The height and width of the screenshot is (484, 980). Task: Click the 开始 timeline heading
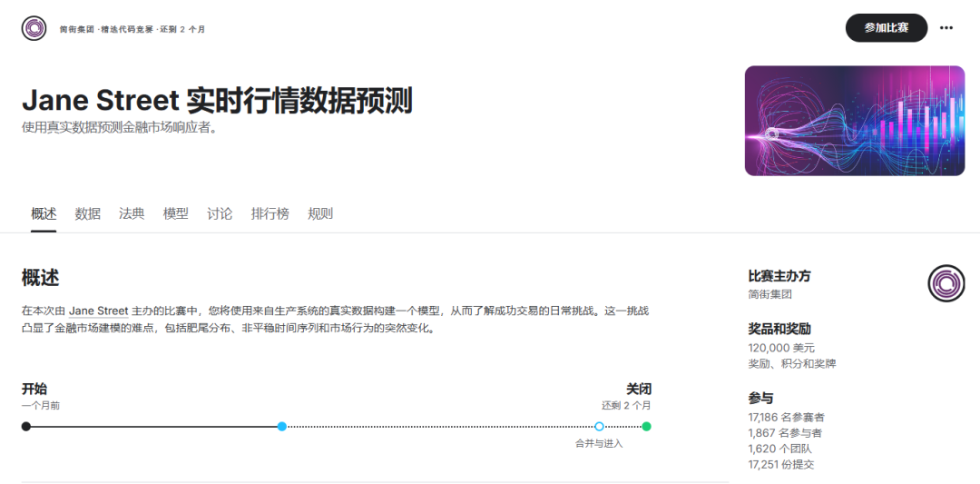(x=34, y=389)
